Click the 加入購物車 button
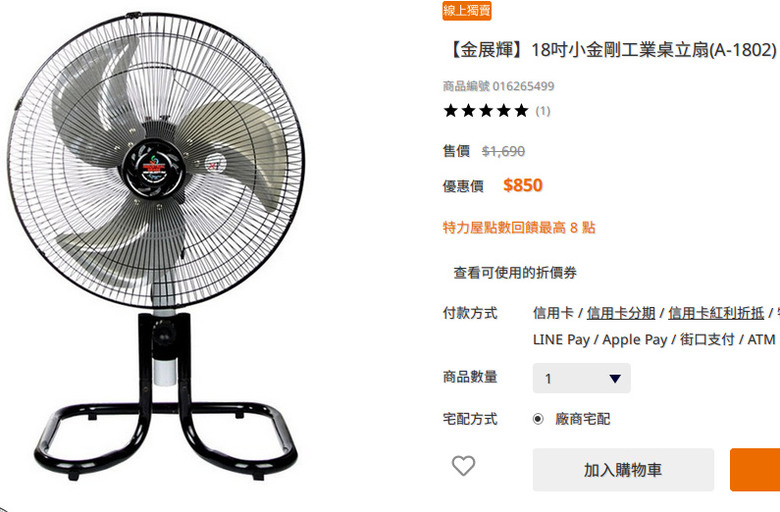The height and width of the screenshot is (512, 780). (x=623, y=470)
